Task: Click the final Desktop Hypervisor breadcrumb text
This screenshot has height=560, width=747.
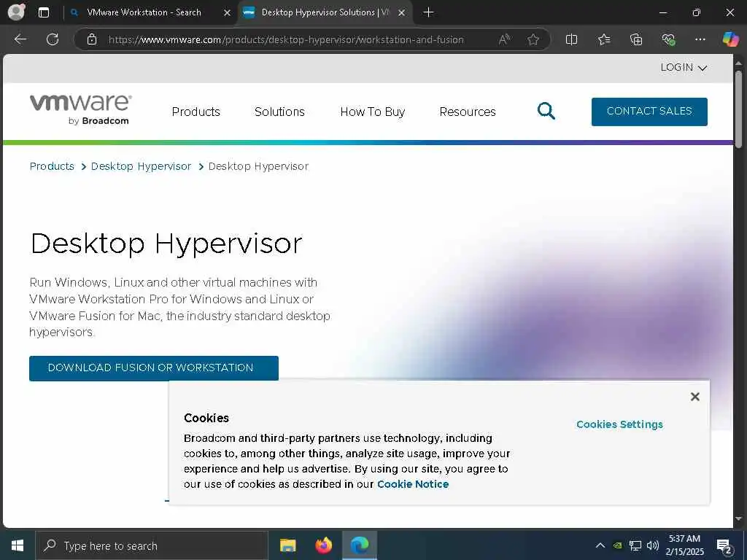Action: pyautogui.click(x=258, y=166)
